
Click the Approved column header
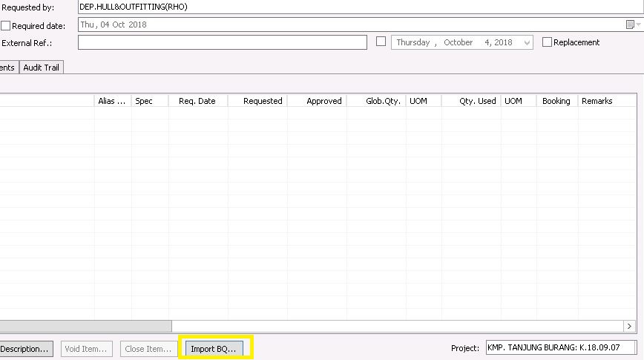317,101
